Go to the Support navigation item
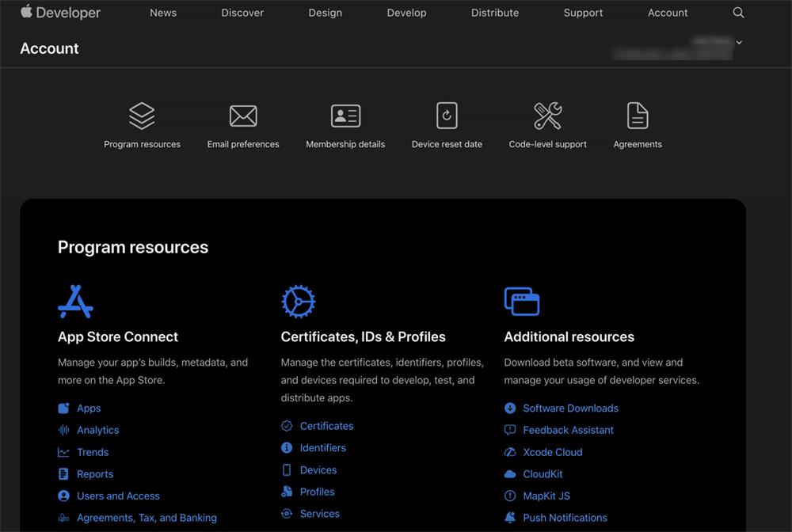 pos(583,13)
